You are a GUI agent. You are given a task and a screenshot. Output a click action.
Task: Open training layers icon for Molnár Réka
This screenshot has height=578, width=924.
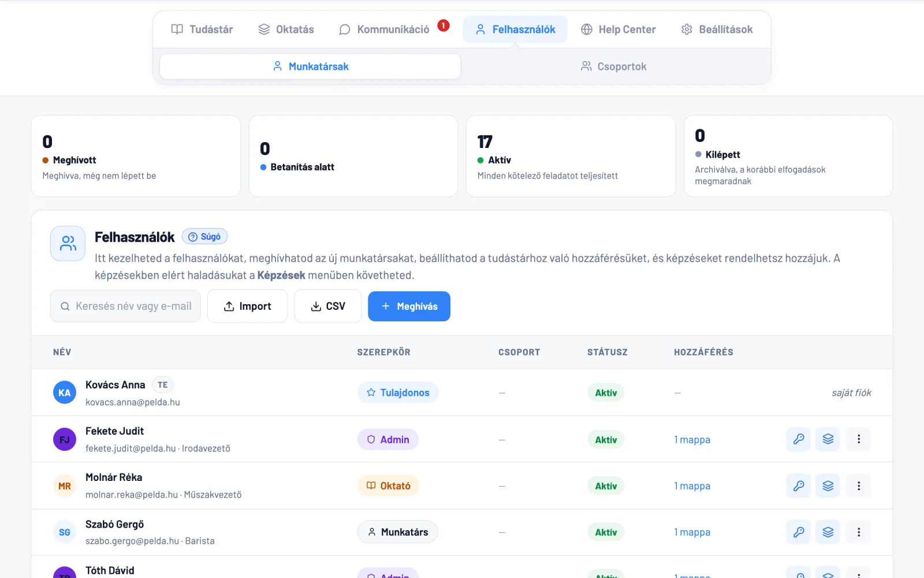828,486
